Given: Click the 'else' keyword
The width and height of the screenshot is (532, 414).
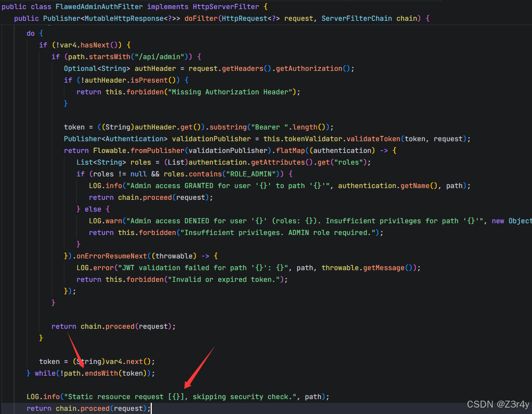Looking at the screenshot, I should (93, 209).
